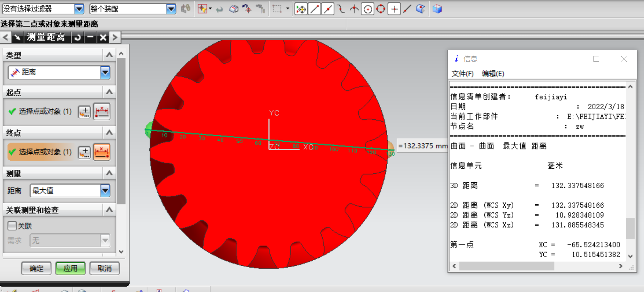644x292 pixels.
Task: Click the 信息 window vertical scrollbar thumb
Action: click(630, 229)
